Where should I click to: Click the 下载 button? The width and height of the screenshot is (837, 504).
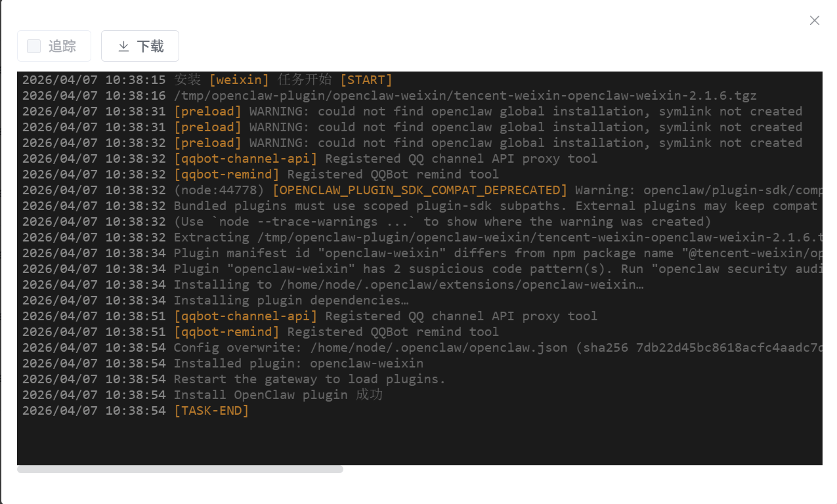click(140, 46)
